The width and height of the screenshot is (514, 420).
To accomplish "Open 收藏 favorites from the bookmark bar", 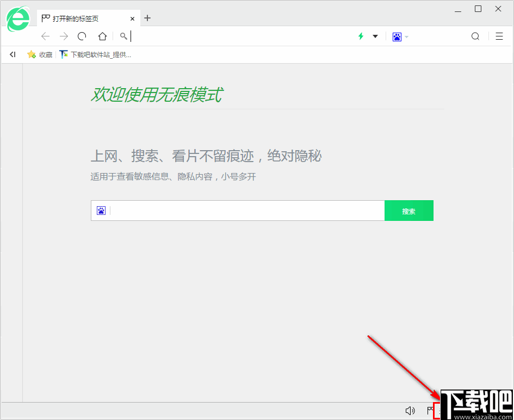I will click(39, 54).
